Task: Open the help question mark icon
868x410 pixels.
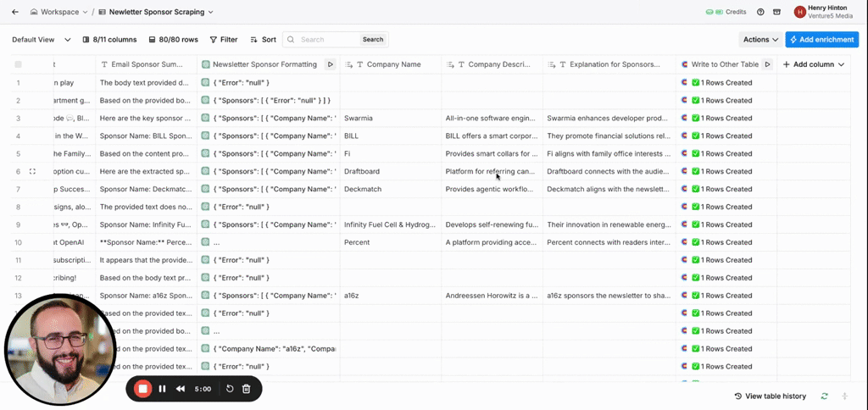Action: coord(760,12)
